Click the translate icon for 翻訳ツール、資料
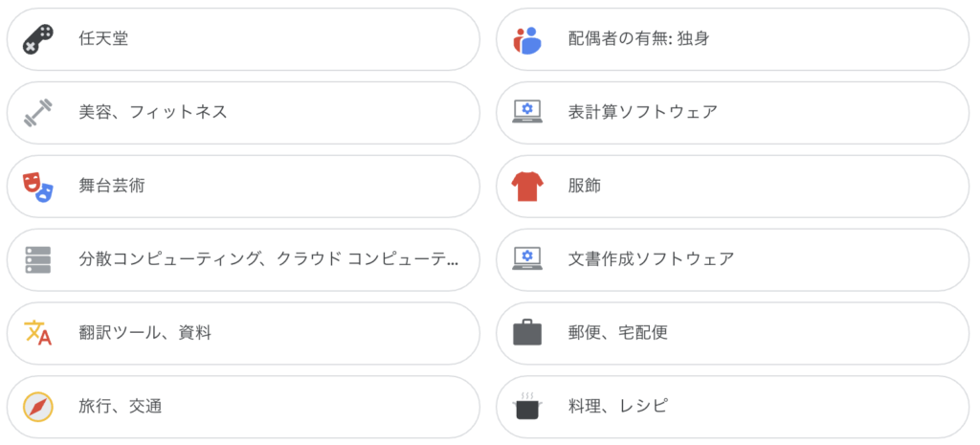 click(x=38, y=333)
